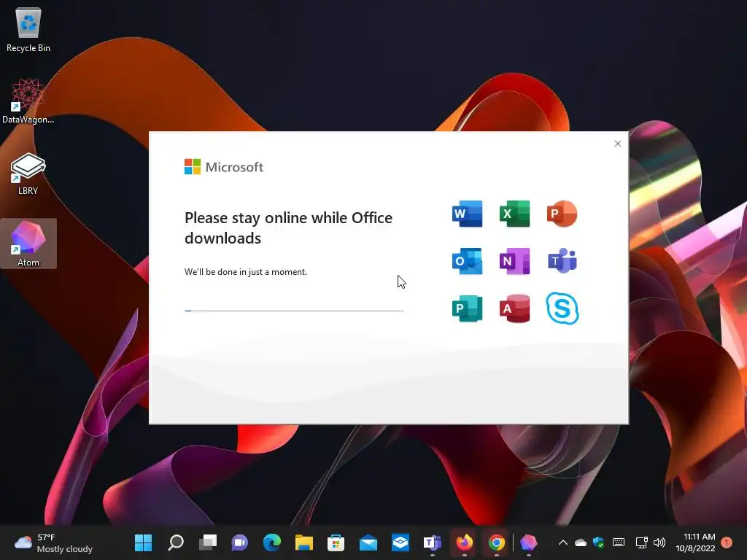Screen dimensions: 747x560
Task: Click the OneDrive cloud tray icon
Action: [580, 542]
